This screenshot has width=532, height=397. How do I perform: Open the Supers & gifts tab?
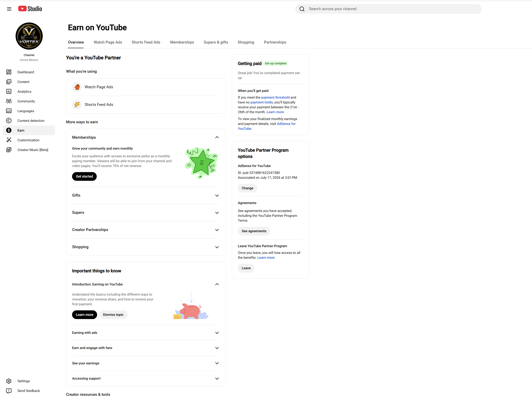coord(216,42)
